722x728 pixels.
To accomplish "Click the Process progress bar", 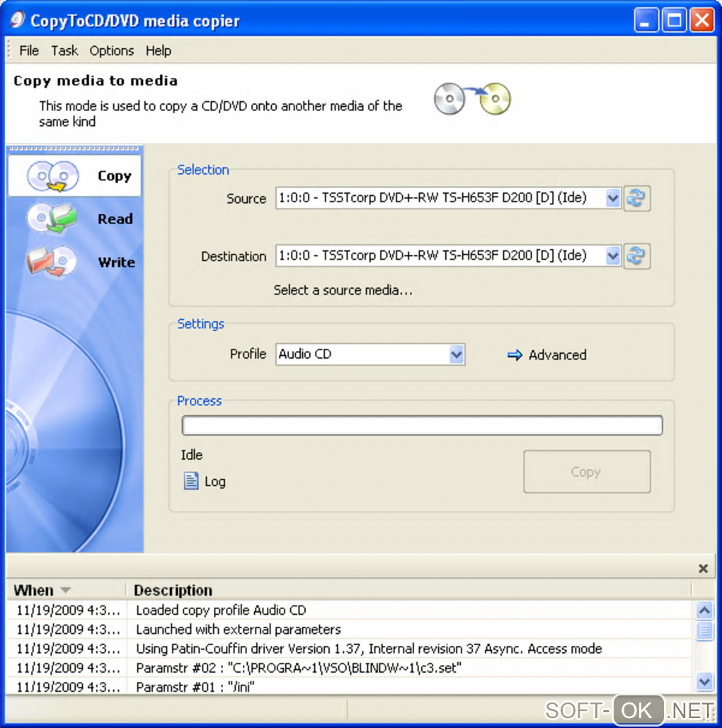I will tap(422, 425).
